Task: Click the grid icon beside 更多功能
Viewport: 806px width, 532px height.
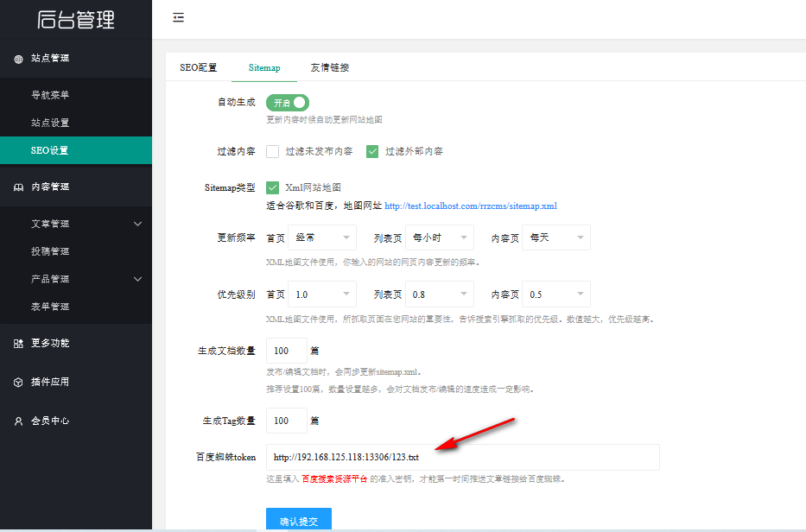Action: (x=18, y=344)
